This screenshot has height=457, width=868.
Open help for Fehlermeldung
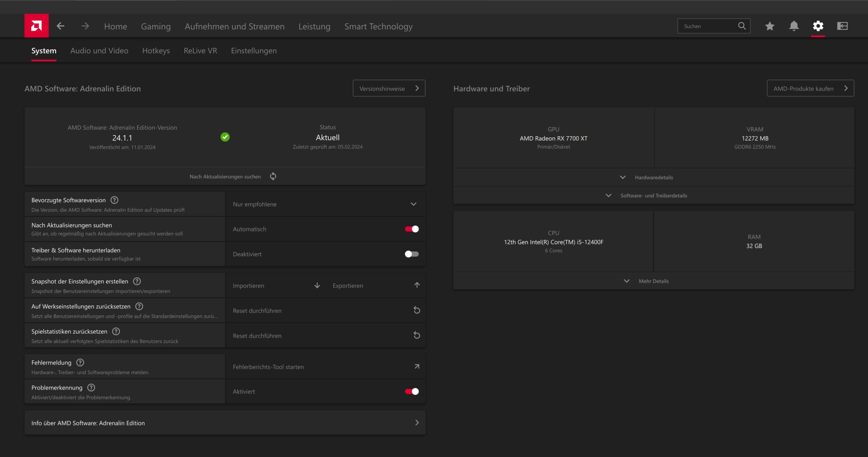tap(80, 362)
